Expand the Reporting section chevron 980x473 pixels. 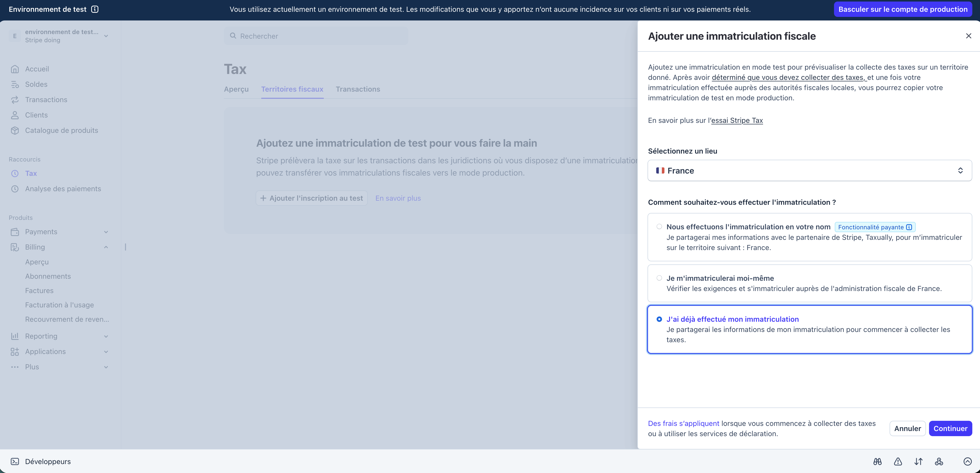pos(106,336)
